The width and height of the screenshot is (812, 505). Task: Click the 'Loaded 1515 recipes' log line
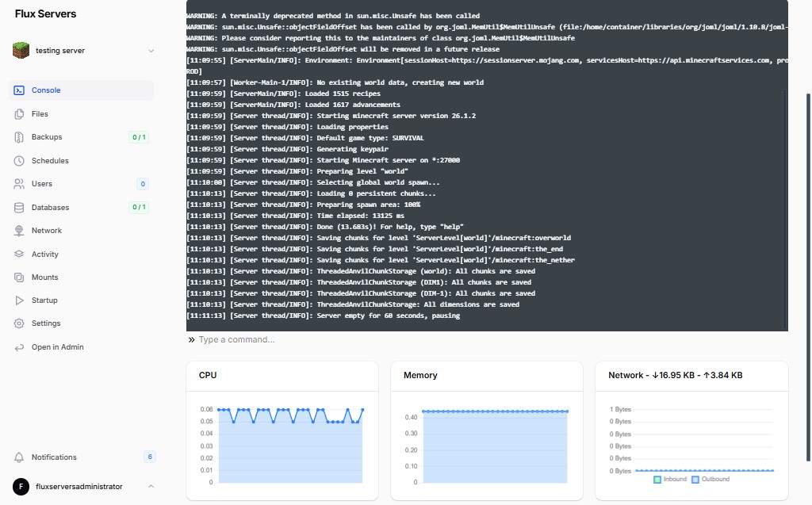point(283,94)
